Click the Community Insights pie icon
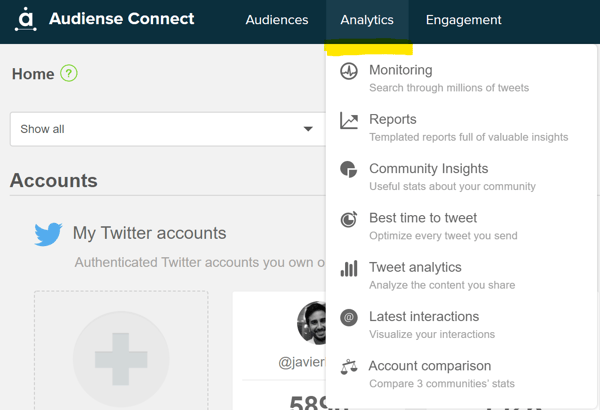Viewport: 600px width, 410px height. pyautogui.click(x=349, y=169)
